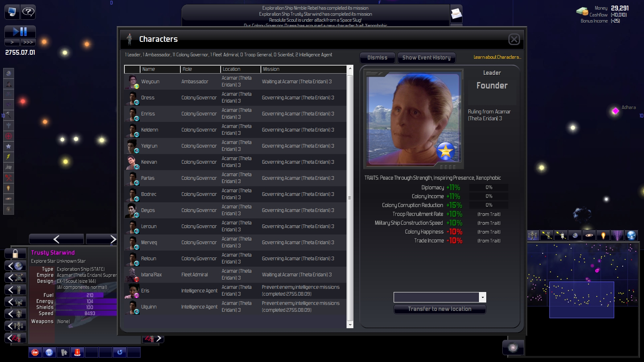Select Ulquinn Intelligence Agent row
The height and width of the screenshot is (362, 644).
click(235, 307)
